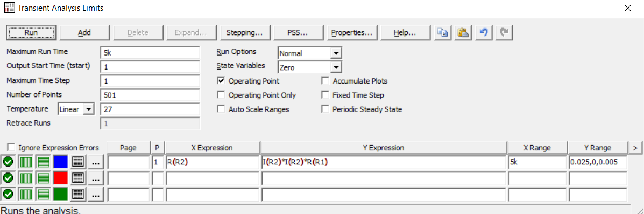Click the first row's numeric output table icon

[78, 162]
